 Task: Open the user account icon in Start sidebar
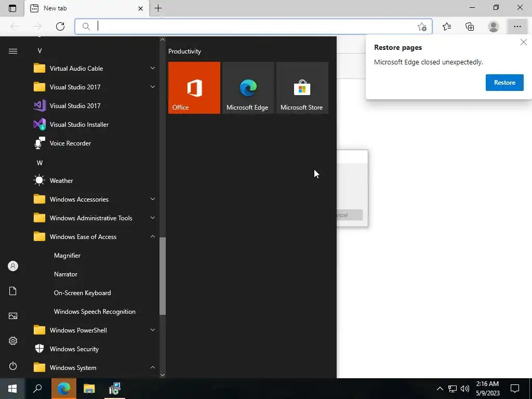coord(13,266)
